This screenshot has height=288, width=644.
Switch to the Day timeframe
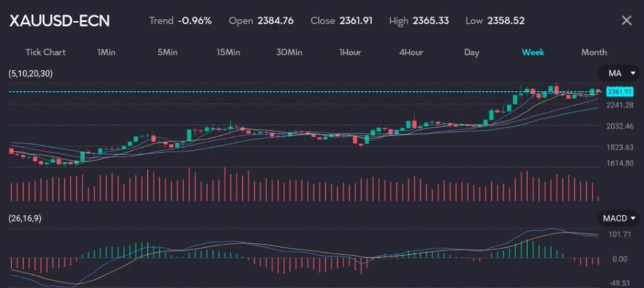pyautogui.click(x=472, y=52)
